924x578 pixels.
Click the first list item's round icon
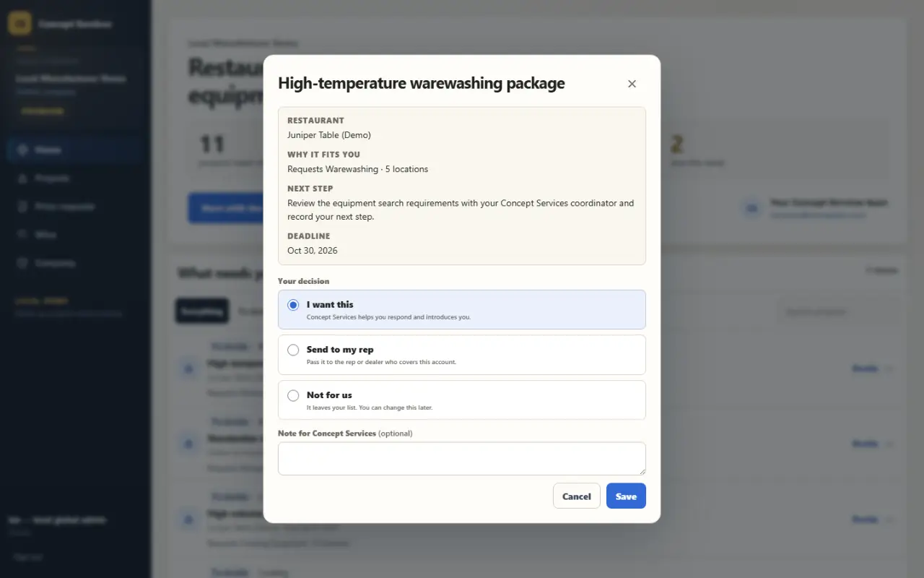[189, 369]
